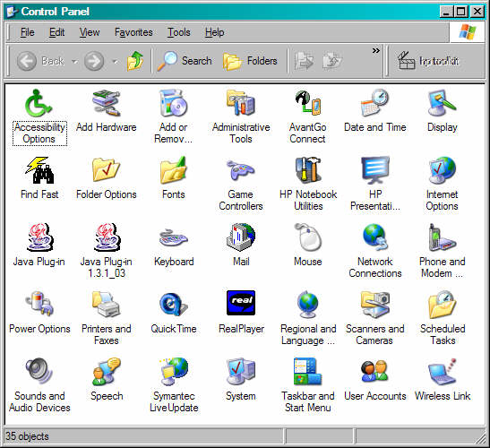The width and height of the screenshot is (490, 448).
Task: Open the Edit menu
Action: click(x=56, y=32)
